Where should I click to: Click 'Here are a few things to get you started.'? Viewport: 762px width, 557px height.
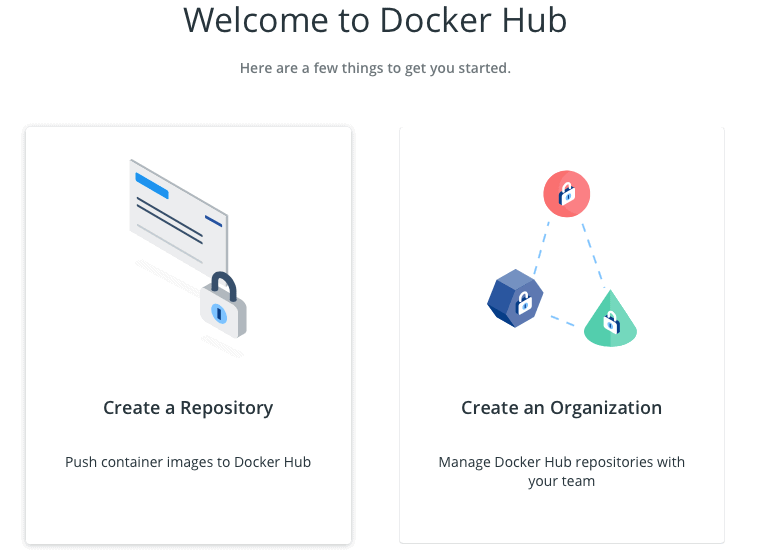click(375, 68)
